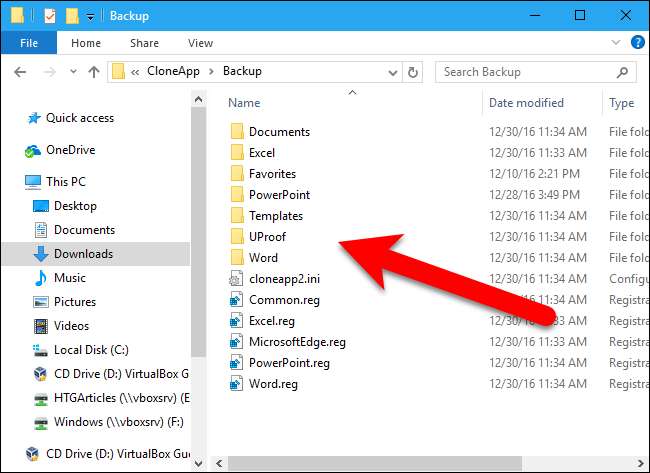Click the Back navigation arrow
650x473 pixels.
(x=20, y=72)
